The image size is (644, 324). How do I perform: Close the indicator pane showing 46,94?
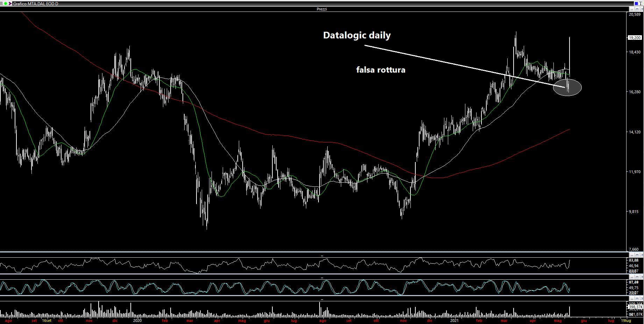pyautogui.click(x=642, y=255)
